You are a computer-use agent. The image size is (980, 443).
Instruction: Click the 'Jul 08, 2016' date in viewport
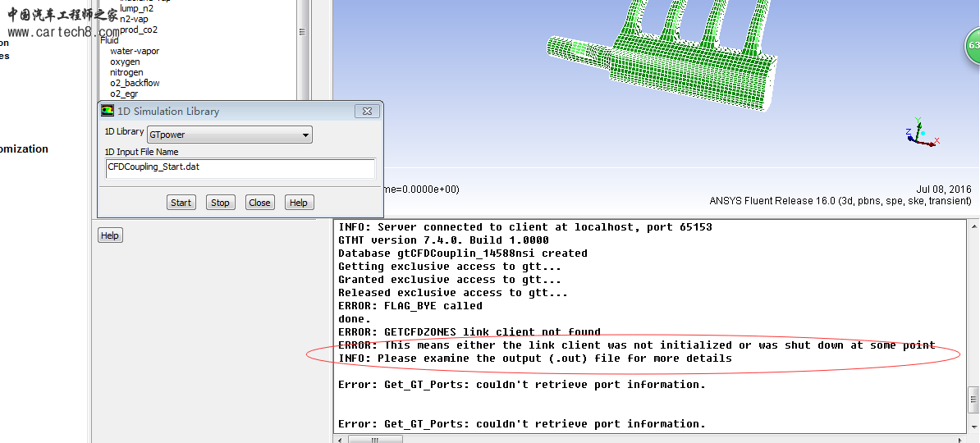(x=944, y=190)
